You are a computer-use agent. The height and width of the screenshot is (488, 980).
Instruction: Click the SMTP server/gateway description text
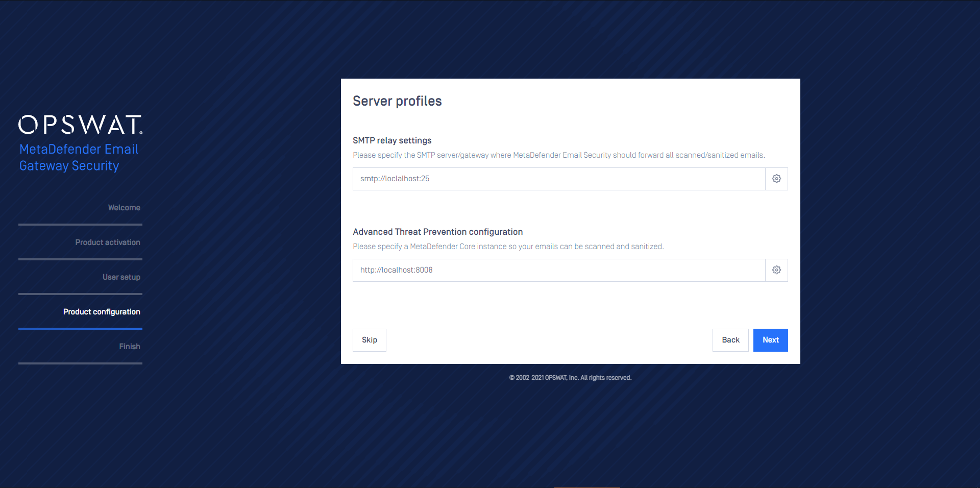point(559,155)
